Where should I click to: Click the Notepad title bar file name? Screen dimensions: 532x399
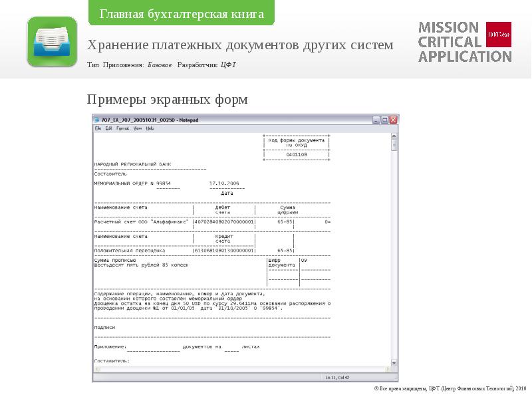click(x=149, y=120)
